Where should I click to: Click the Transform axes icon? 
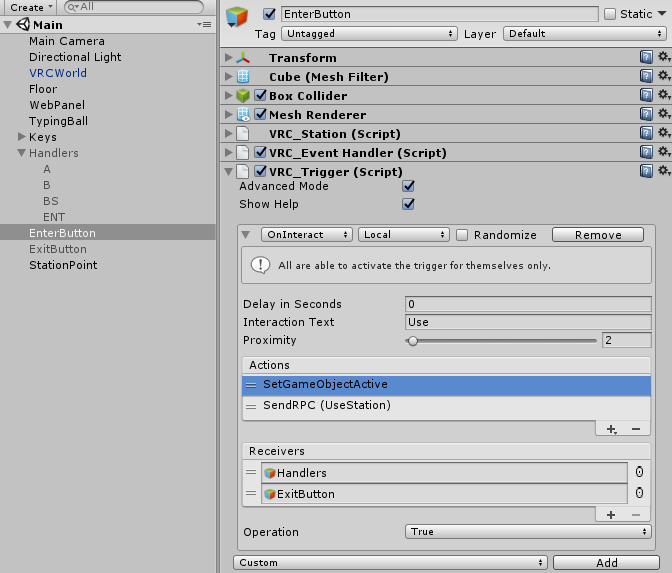coord(243,58)
